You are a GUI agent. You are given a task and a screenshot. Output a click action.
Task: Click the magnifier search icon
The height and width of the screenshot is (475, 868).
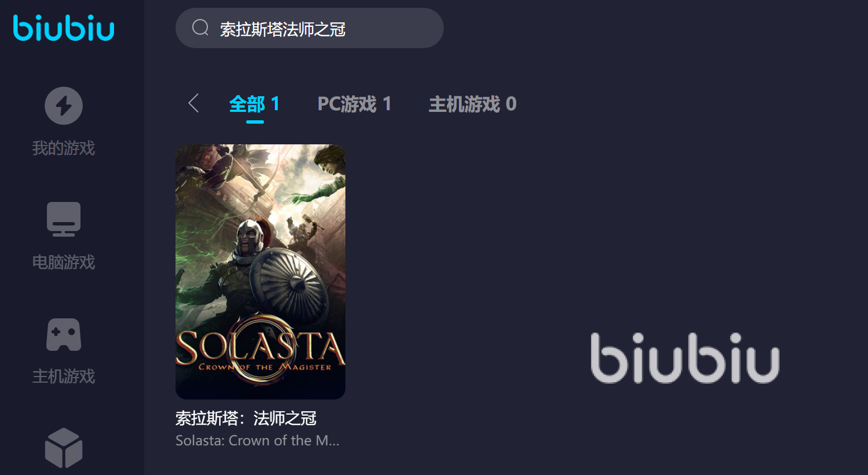(200, 27)
